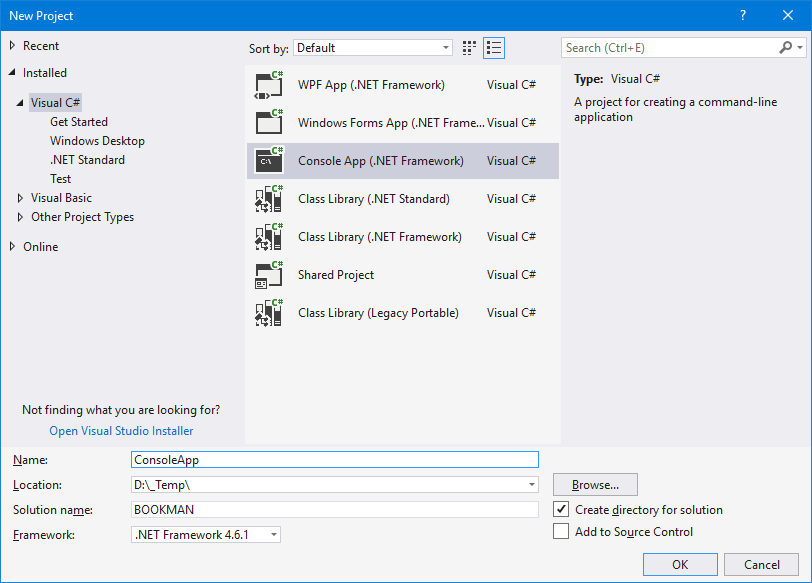Image resolution: width=812 pixels, height=583 pixels.
Task: Expand the Recent node
Action: pyautogui.click(x=12, y=46)
